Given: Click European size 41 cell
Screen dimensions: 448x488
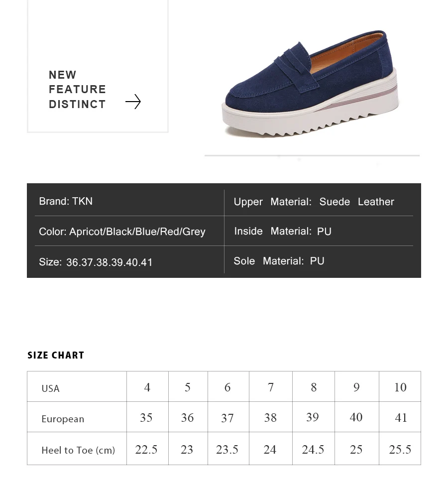Looking at the screenshot, I should pyautogui.click(x=400, y=417).
